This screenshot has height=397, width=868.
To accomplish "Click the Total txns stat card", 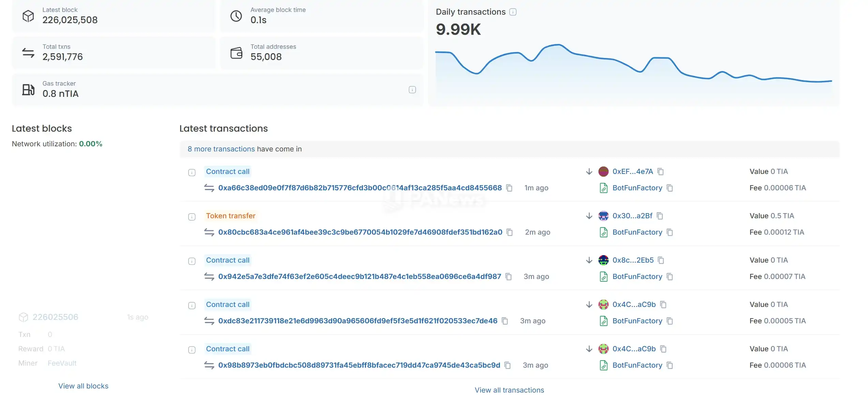I will (x=113, y=53).
